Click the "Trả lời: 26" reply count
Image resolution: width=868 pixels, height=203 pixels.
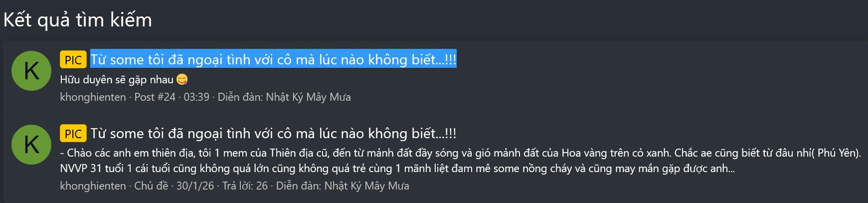coord(245,186)
